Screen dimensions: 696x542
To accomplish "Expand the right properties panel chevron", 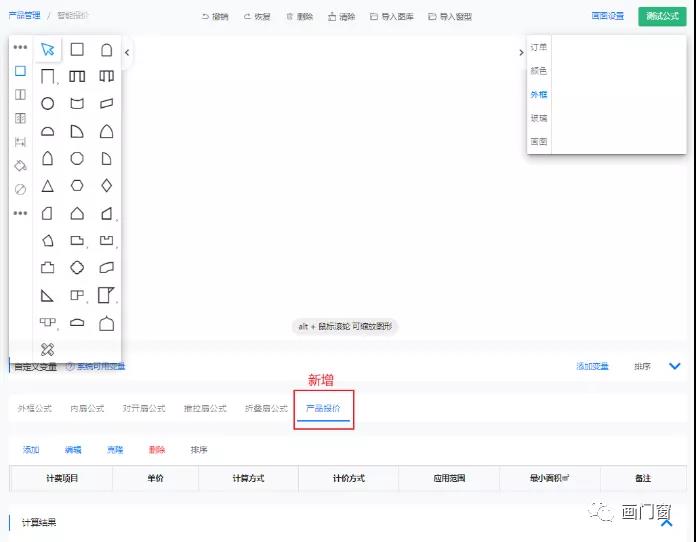I will 521,53.
